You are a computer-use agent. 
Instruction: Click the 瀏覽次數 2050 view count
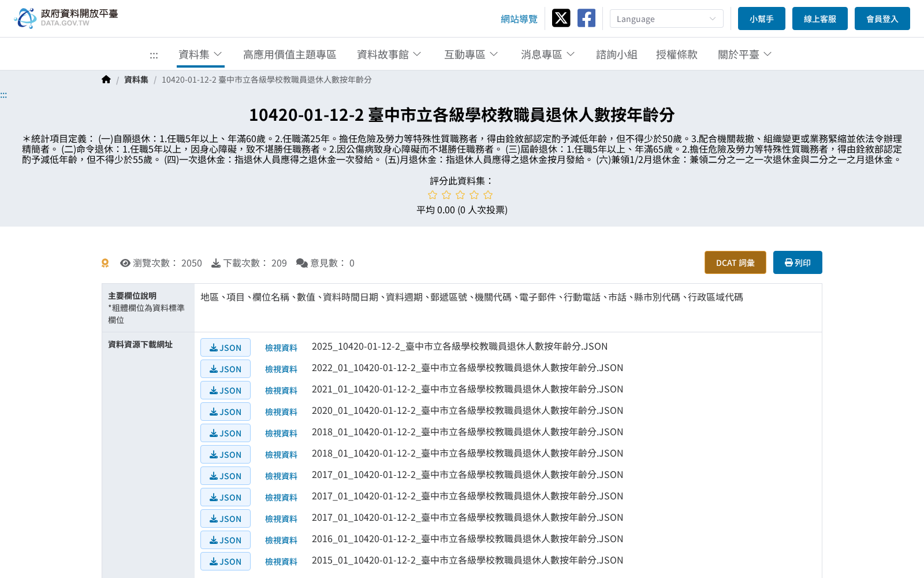[x=161, y=263]
